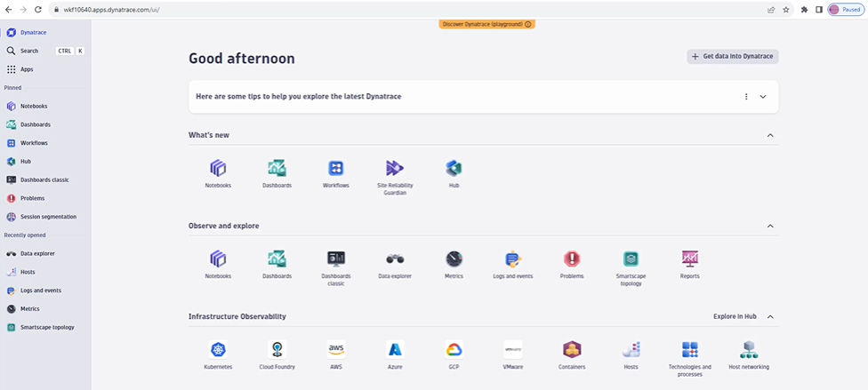Open Dashboards icon under What's new

tap(277, 168)
